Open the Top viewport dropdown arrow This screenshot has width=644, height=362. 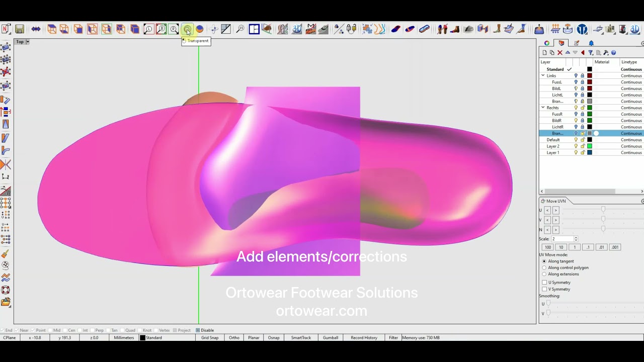[x=28, y=42]
